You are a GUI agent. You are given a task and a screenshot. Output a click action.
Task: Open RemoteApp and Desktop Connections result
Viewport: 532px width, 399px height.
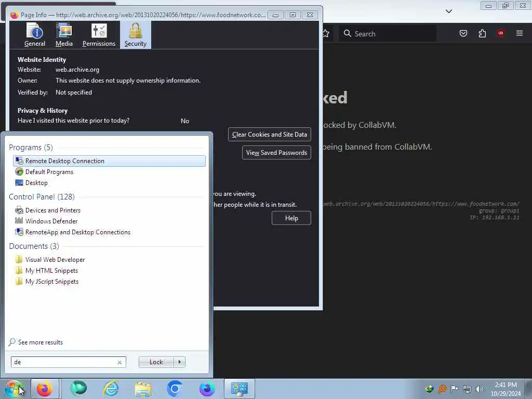point(109,232)
